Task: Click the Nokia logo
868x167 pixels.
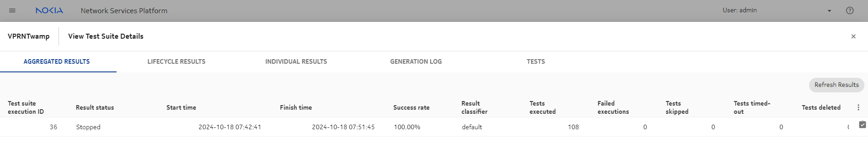Action: point(49,10)
